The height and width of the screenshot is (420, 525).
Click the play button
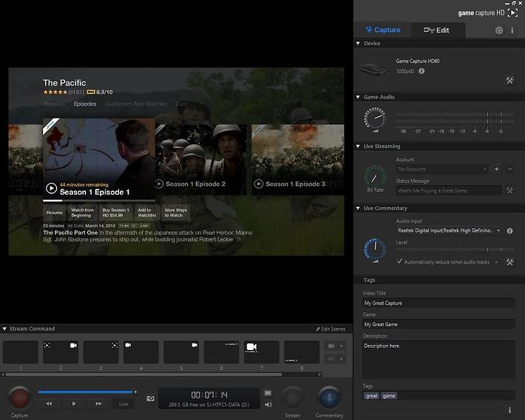(x=74, y=403)
